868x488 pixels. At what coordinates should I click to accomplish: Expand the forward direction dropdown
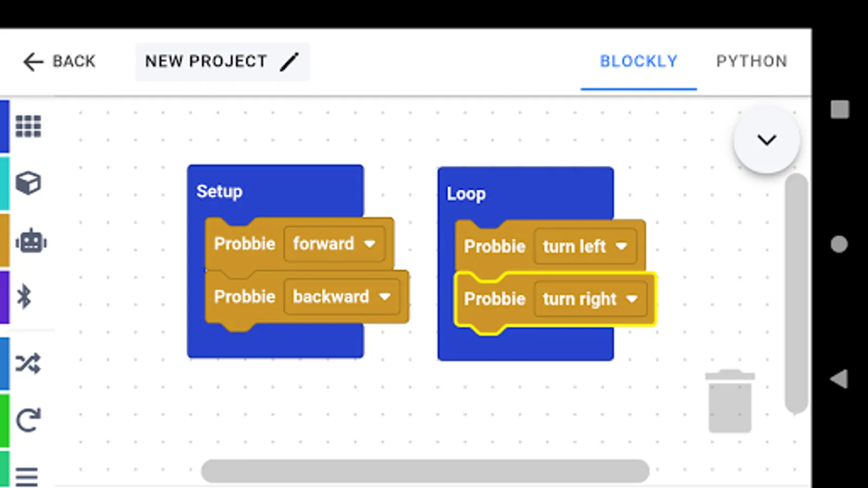(334, 244)
